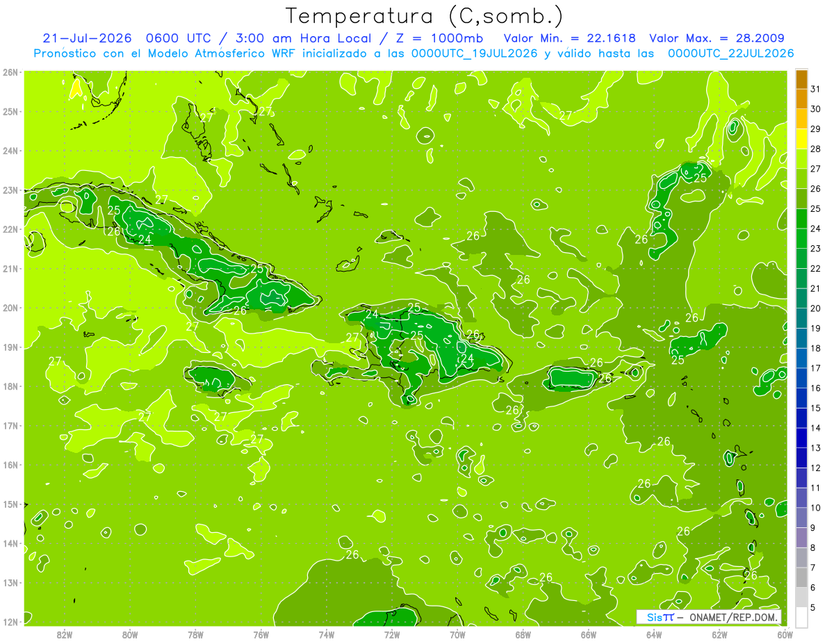Pick the green legend swatch between 23 and 24
This screenshot has height=644, width=834.
[x=801, y=238]
